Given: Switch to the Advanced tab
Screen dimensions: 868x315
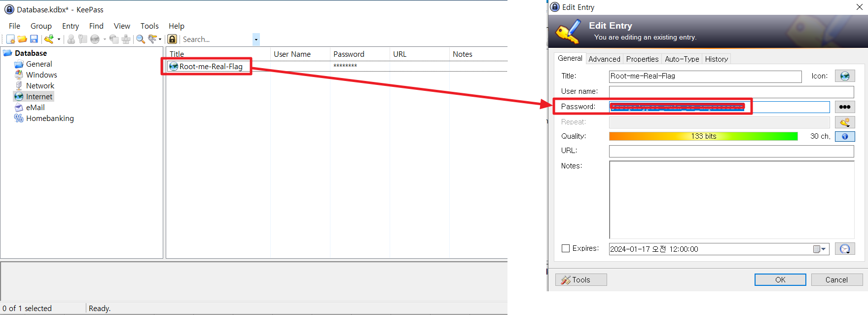Looking at the screenshot, I should (604, 59).
